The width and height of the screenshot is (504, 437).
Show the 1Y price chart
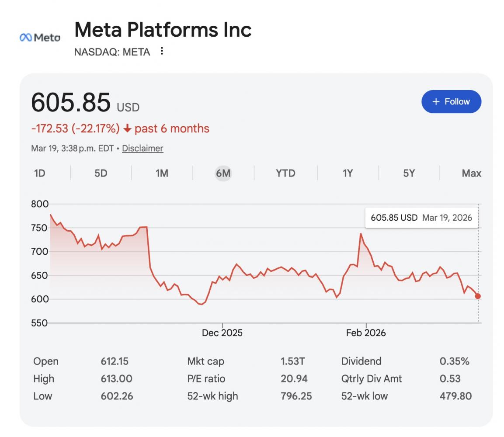point(348,173)
